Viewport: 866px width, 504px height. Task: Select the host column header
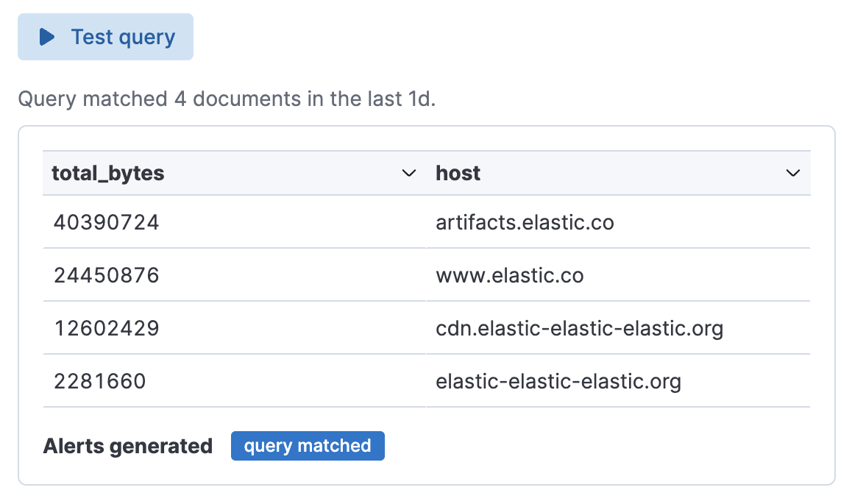coord(458,173)
